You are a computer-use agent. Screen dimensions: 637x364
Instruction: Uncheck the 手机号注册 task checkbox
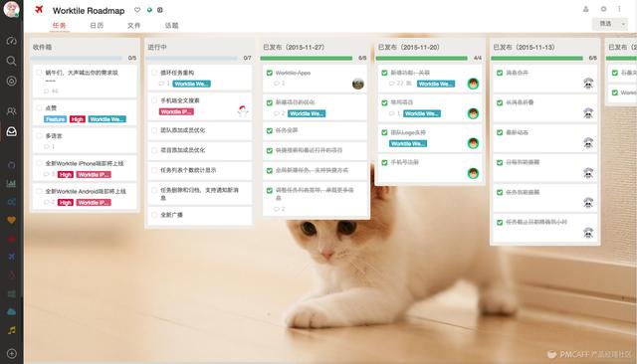coord(384,162)
